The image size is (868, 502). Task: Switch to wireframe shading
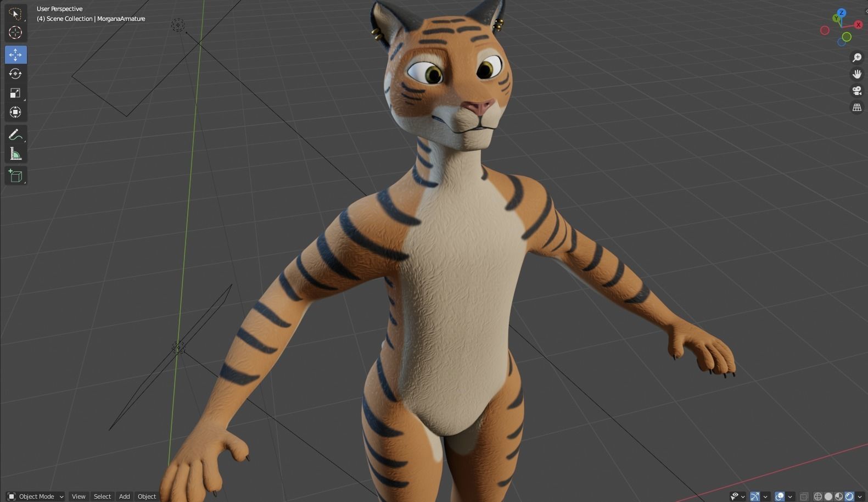(818, 497)
